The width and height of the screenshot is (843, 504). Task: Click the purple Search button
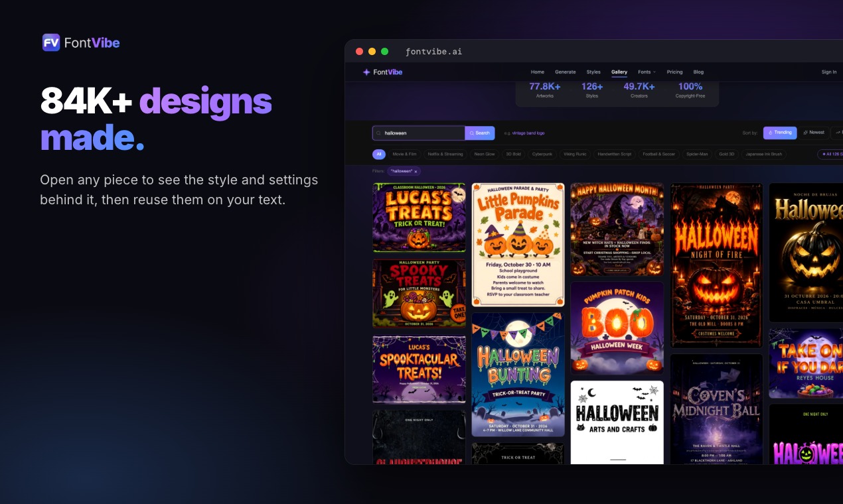coord(479,133)
